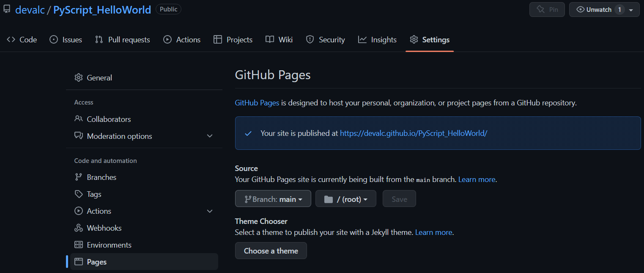The height and width of the screenshot is (273, 644).
Task: Open Tags settings page
Action: (144, 194)
